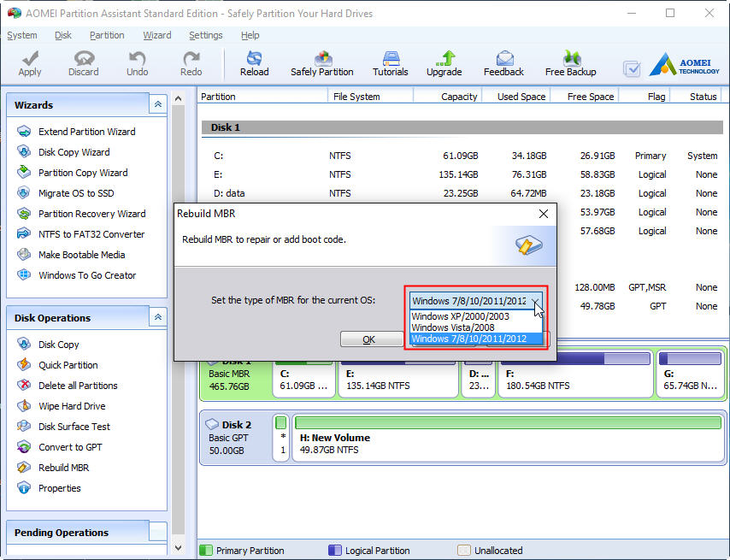
Task: Sort by the Used Space column header
Action: coord(515,97)
